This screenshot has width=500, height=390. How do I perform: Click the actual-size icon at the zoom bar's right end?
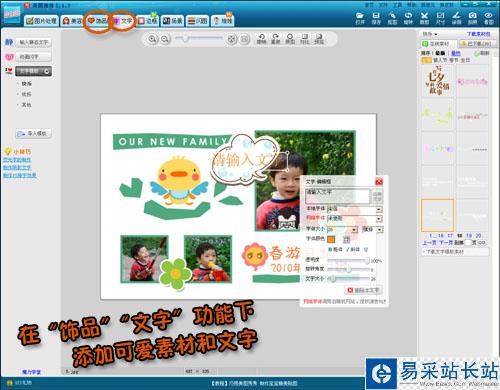point(244,39)
